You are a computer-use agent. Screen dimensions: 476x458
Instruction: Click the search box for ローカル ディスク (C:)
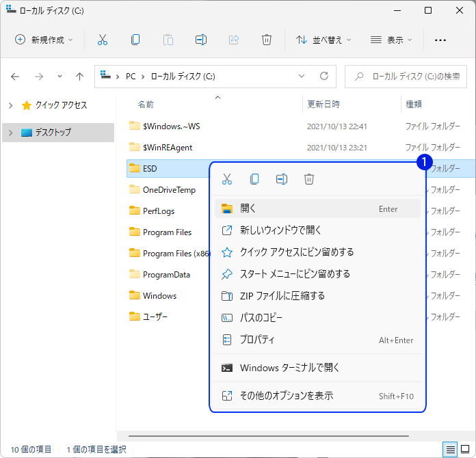[406, 77]
